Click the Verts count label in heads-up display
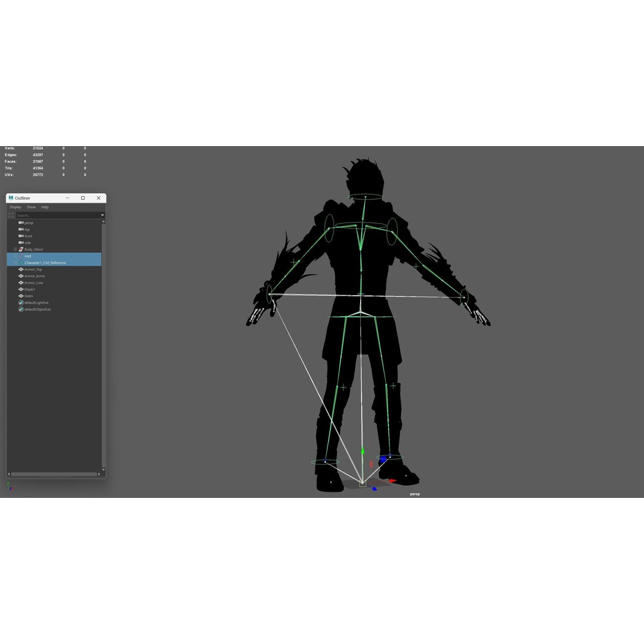 pos(10,148)
